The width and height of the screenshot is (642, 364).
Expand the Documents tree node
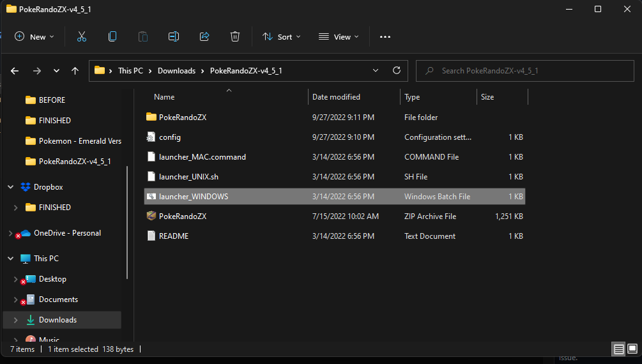[x=15, y=300]
